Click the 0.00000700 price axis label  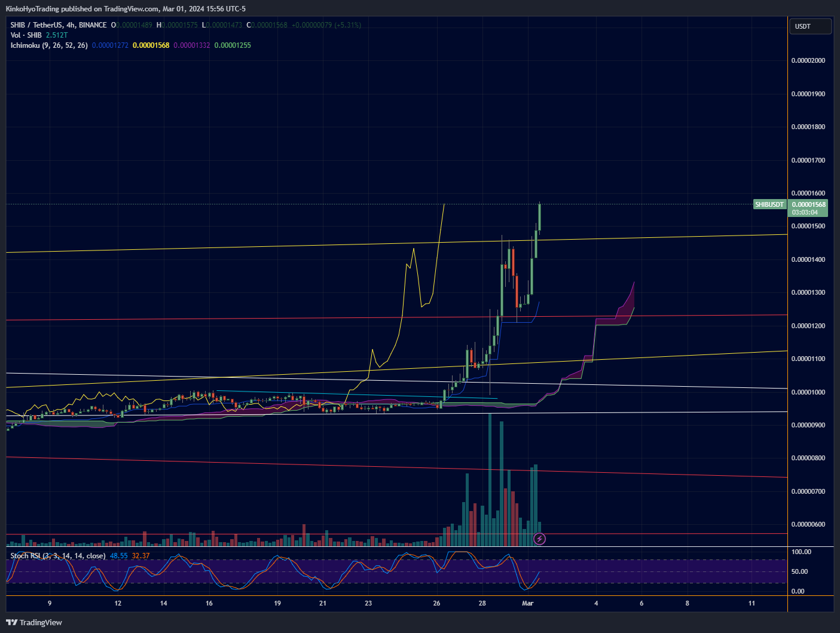click(x=808, y=491)
